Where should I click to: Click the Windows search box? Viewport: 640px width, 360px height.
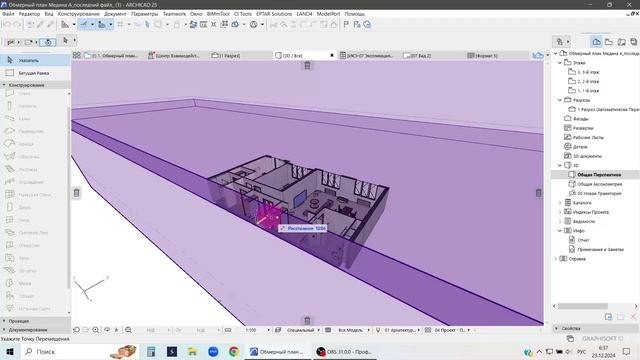[x=80, y=351]
